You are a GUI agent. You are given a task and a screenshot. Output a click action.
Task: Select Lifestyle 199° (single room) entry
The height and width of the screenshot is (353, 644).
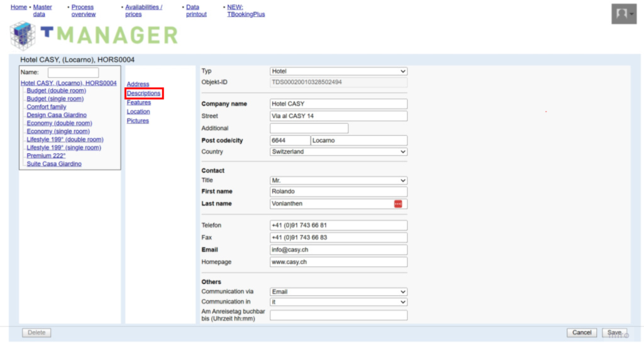point(64,148)
